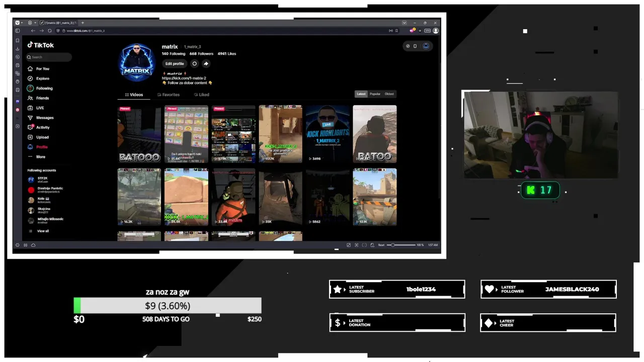This screenshot has width=644, height=362.
Task: Open the Explore page
Action: [38, 78]
